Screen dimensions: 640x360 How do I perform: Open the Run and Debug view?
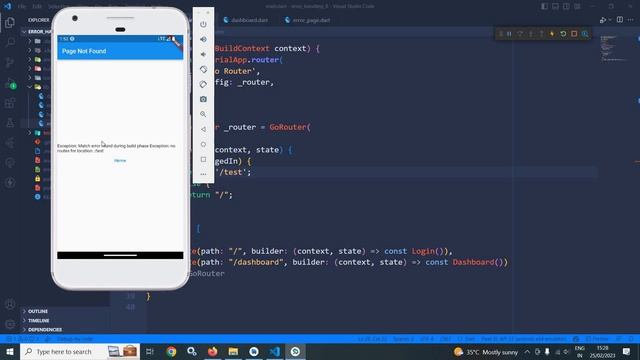point(10,83)
